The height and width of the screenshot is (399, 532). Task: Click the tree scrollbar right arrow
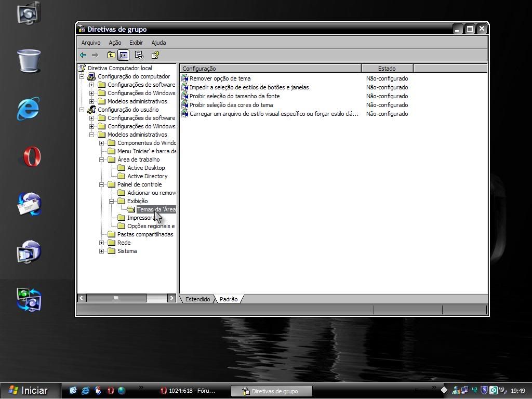pyautogui.click(x=171, y=298)
